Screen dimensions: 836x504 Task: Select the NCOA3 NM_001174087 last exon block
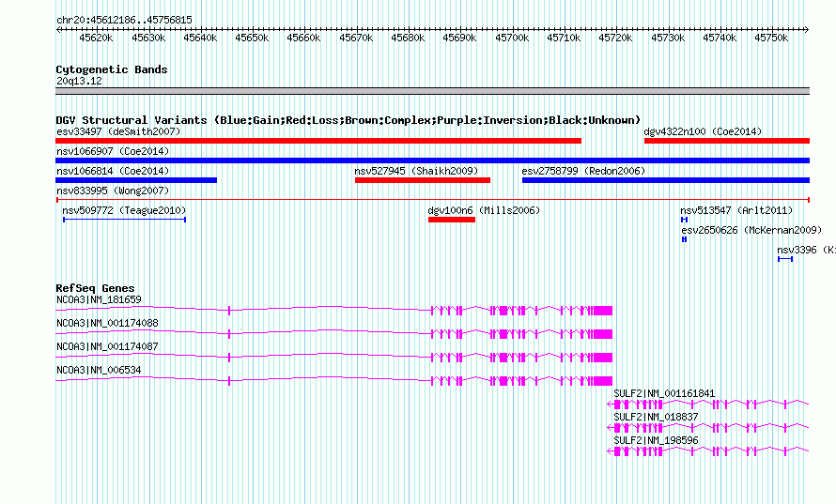(x=603, y=358)
